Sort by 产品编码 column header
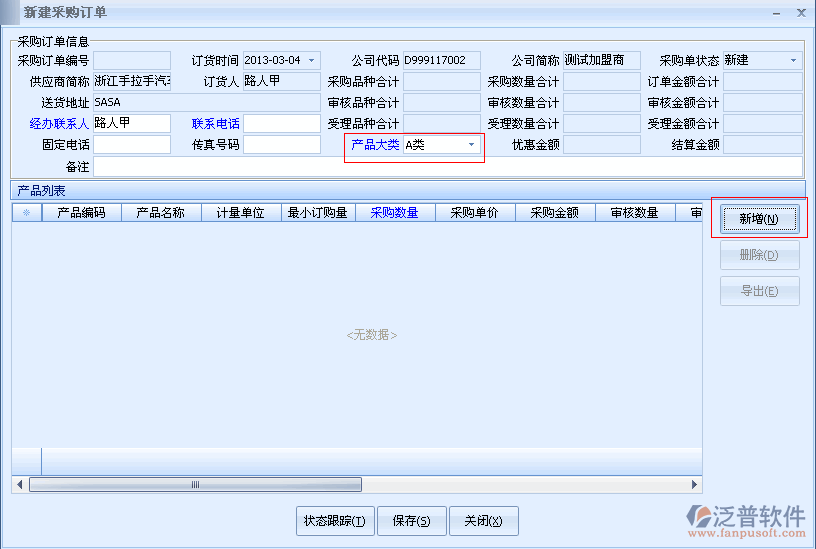This screenshot has width=816, height=549. click(x=81, y=213)
